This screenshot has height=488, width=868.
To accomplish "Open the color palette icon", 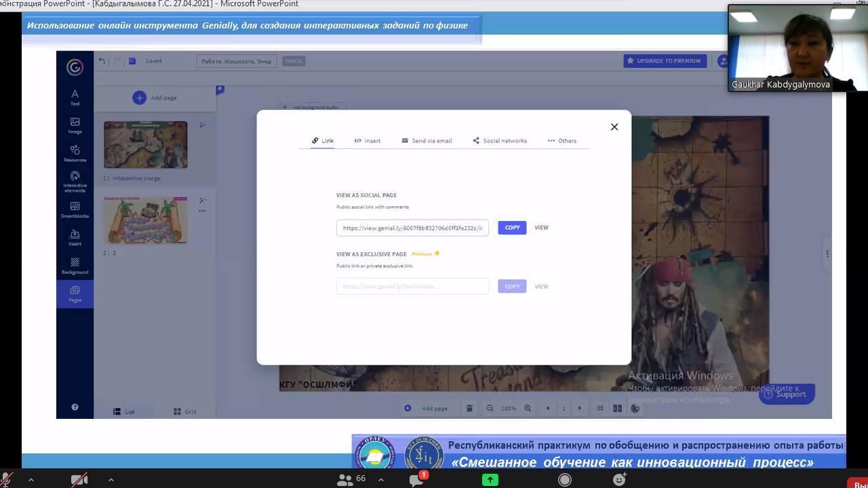I will (x=635, y=408).
